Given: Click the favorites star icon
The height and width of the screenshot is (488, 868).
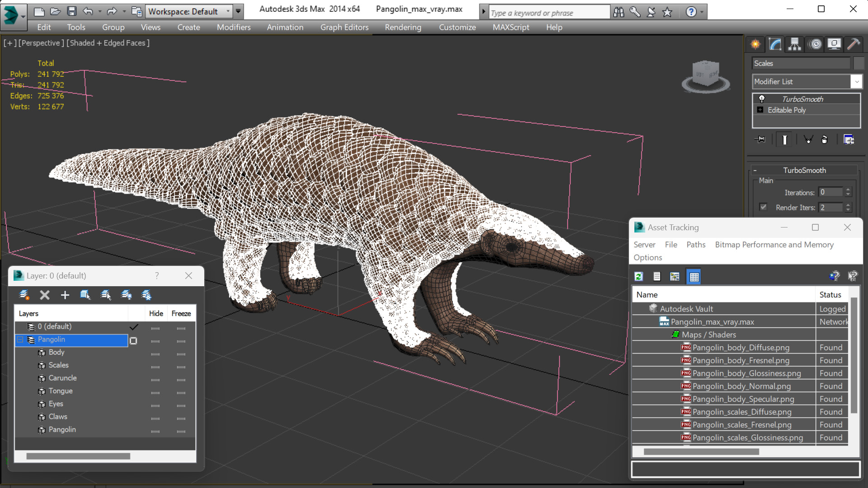Looking at the screenshot, I should coord(667,12).
